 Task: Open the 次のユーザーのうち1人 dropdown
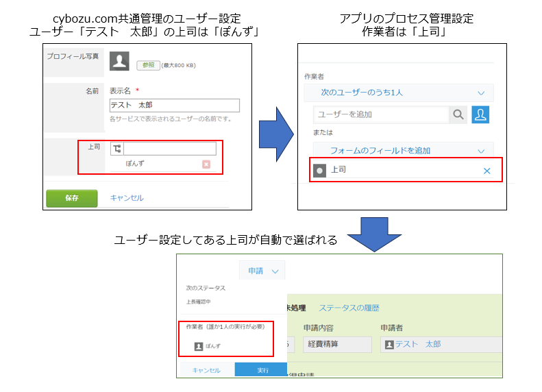point(399,93)
